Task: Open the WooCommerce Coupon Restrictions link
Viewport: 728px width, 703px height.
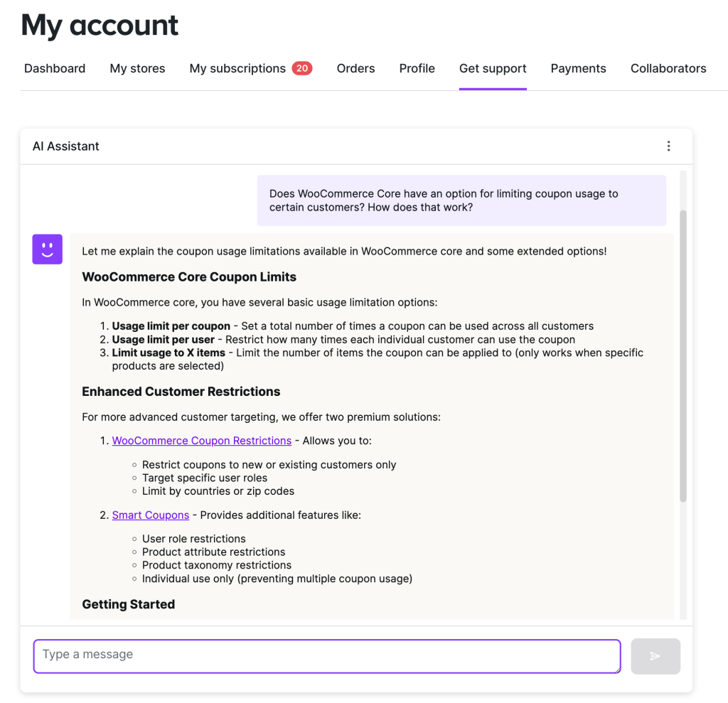Action: pos(202,441)
